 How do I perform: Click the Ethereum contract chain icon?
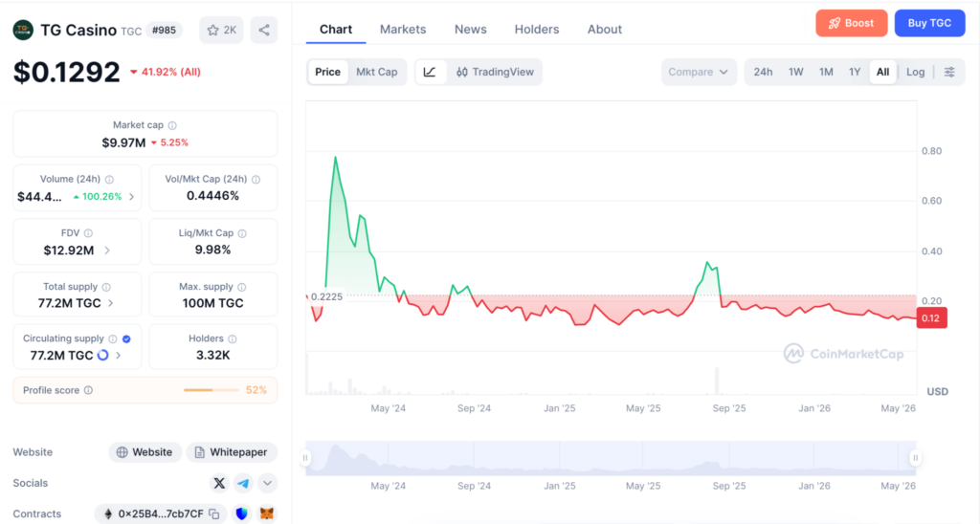pos(108,514)
